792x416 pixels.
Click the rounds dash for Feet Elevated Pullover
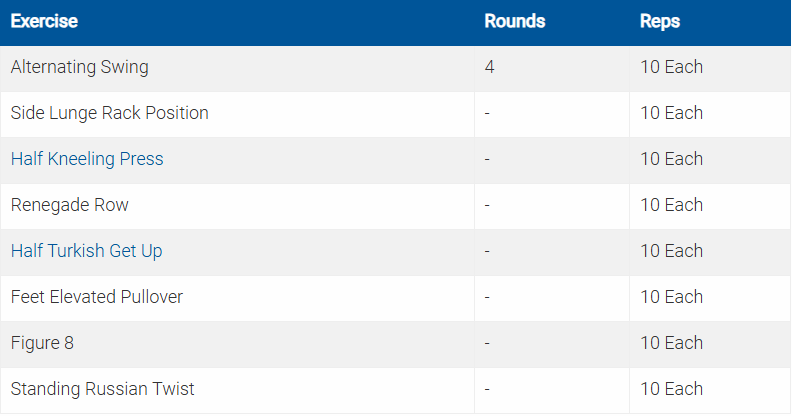pos(487,297)
